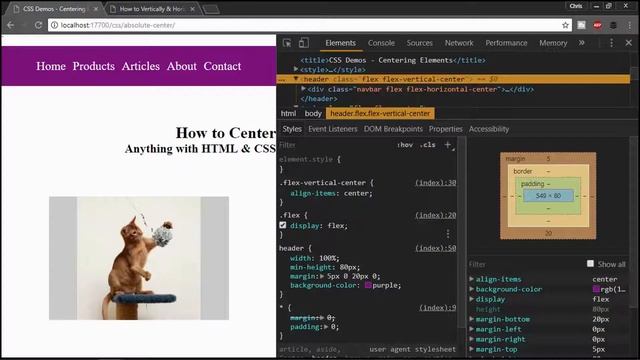Viewport: 640px width, 360px height.
Task: Open a new browser tab
Action: [211, 9]
